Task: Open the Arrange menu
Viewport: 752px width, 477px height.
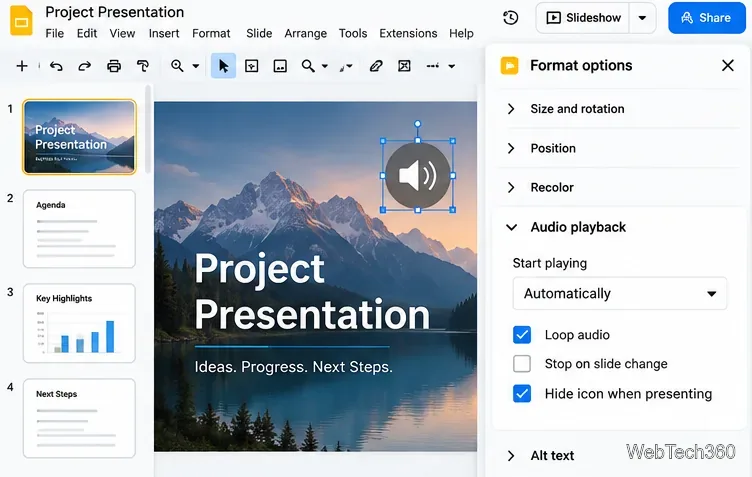Action: pyautogui.click(x=306, y=34)
